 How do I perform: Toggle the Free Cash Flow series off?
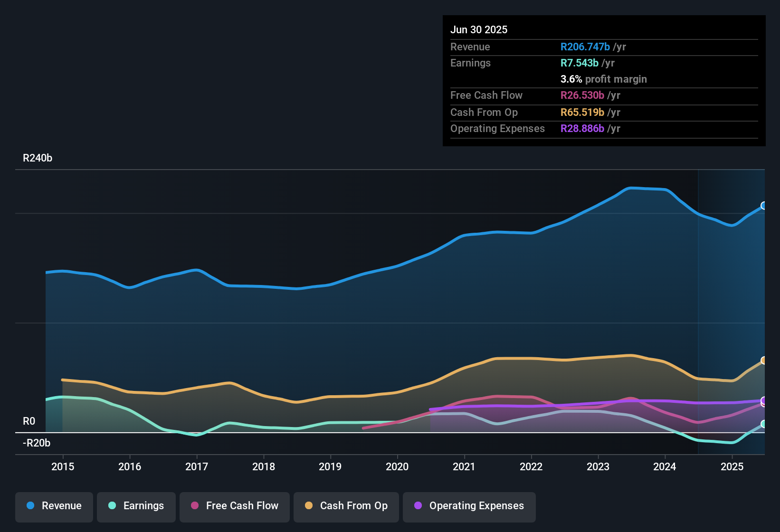pos(234,506)
